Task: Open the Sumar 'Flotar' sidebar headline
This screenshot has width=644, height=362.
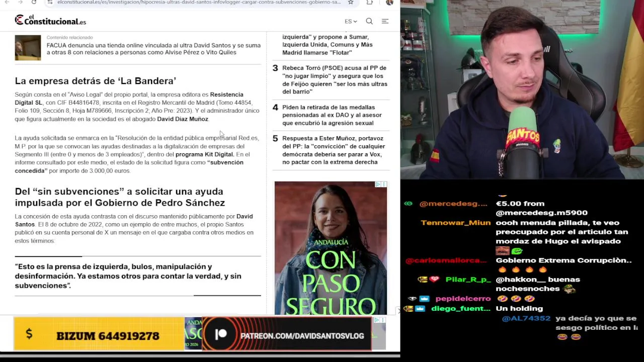Action: pos(328,45)
